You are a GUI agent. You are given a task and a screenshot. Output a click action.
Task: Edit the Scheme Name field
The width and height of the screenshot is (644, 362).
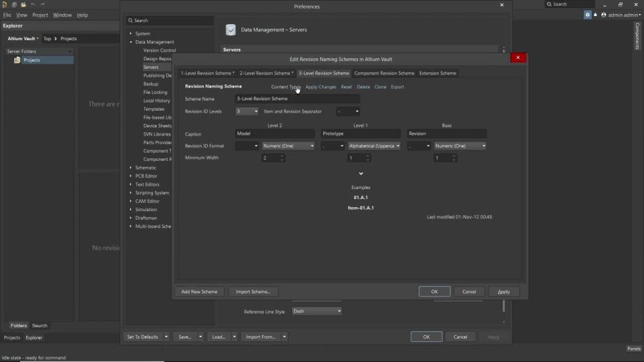click(297, 99)
